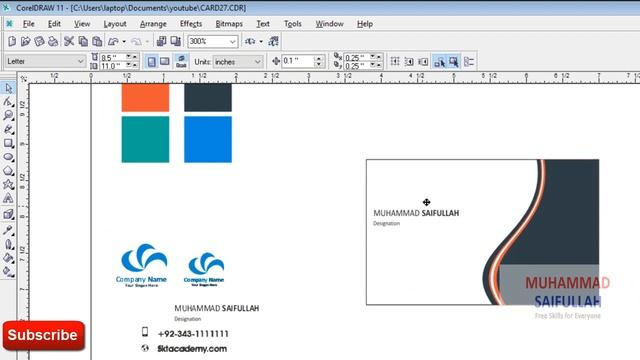Open the Bitmaps menu
This screenshot has width=640, height=360.
(x=229, y=24)
